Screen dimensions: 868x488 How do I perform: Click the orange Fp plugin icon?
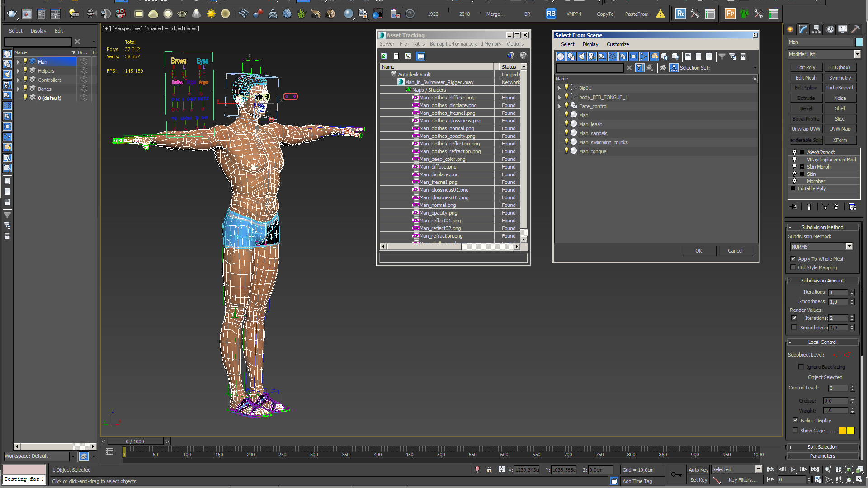(730, 14)
